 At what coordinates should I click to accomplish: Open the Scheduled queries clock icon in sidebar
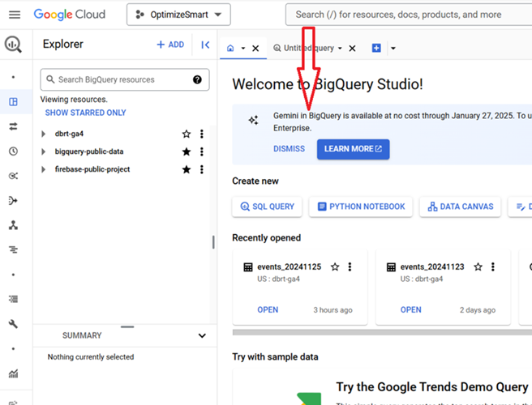point(13,151)
